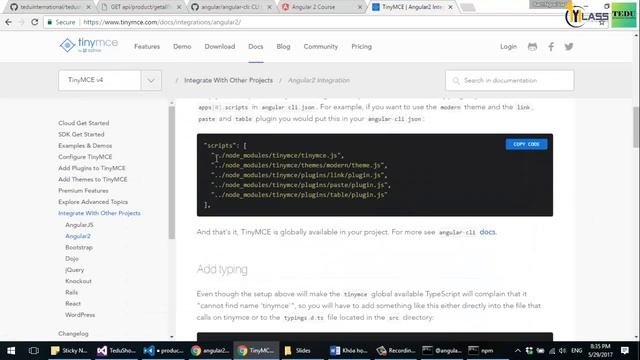Show hidden system tray icons
This screenshot has width=640, height=360.
pyautogui.click(x=518, y=351)
